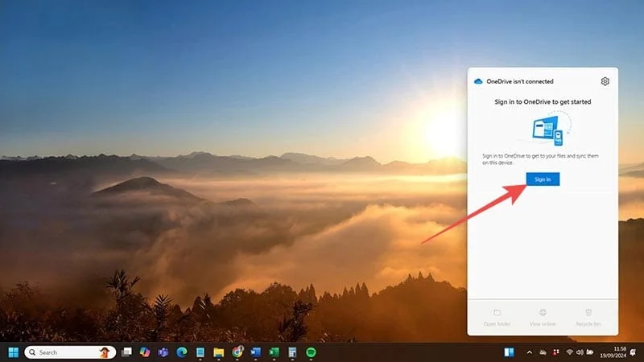Open notifications bell in taskbar corner
This screenshot has height=362, width=644.
click(x=633, y=352)
